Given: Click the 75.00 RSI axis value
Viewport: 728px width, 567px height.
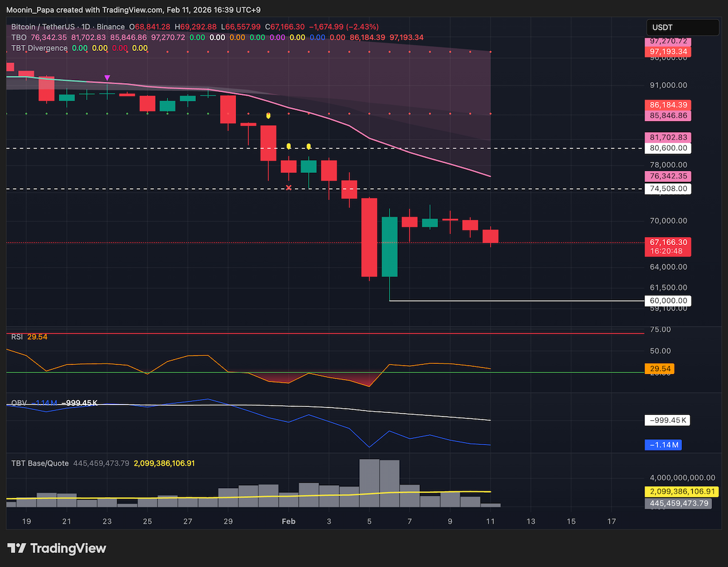Looking at the screenshot, I should pyautogui.click(x=660, y=329).
